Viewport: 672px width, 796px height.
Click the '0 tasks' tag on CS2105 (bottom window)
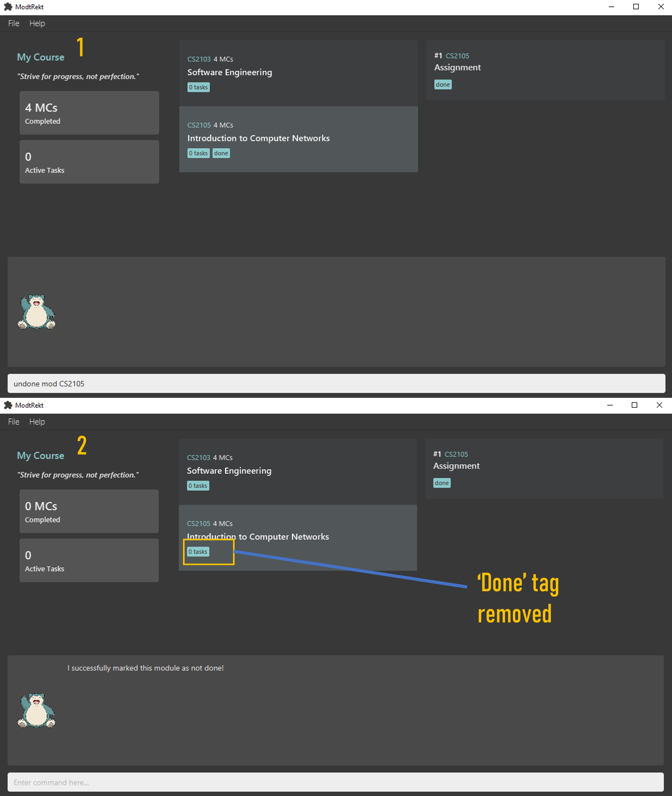(x=198, y=551)
